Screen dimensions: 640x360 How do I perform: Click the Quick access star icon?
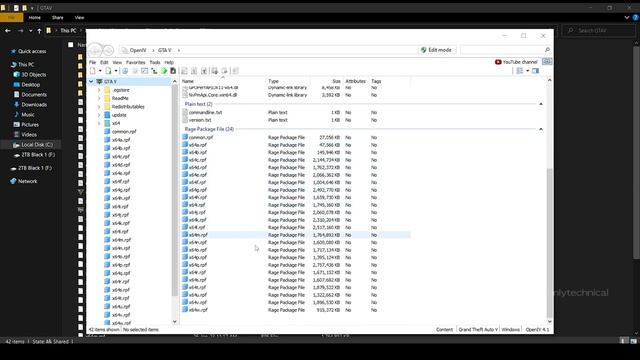coord(13,51)
